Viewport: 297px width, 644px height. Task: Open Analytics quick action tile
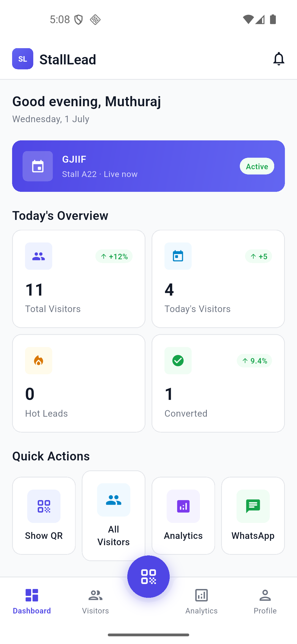coord(183,516)
